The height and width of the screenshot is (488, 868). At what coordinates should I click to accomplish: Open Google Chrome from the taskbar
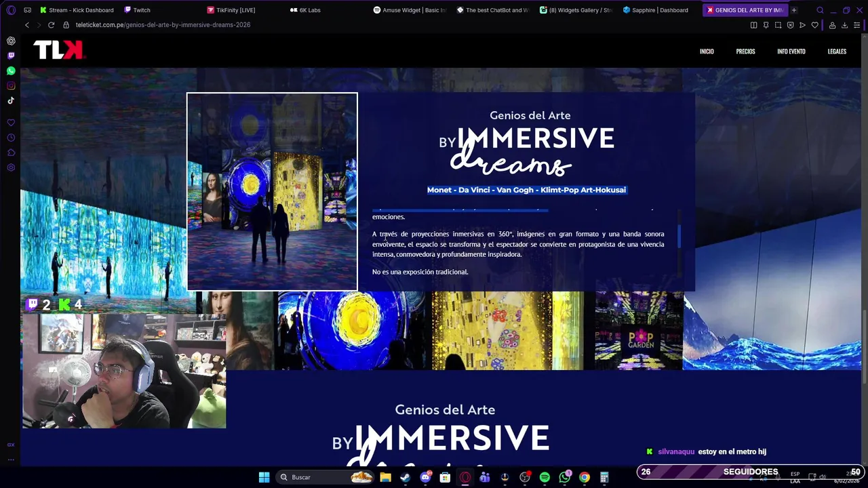tap(585, 477)
